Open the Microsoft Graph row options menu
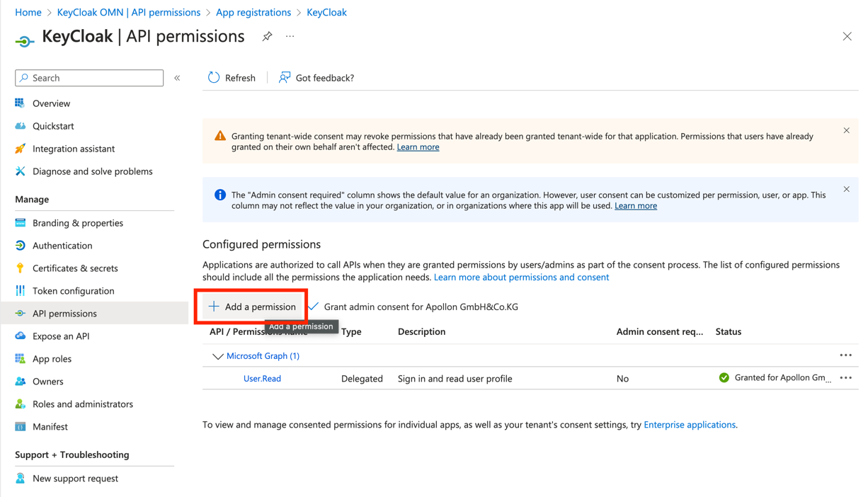 [845, 355]
